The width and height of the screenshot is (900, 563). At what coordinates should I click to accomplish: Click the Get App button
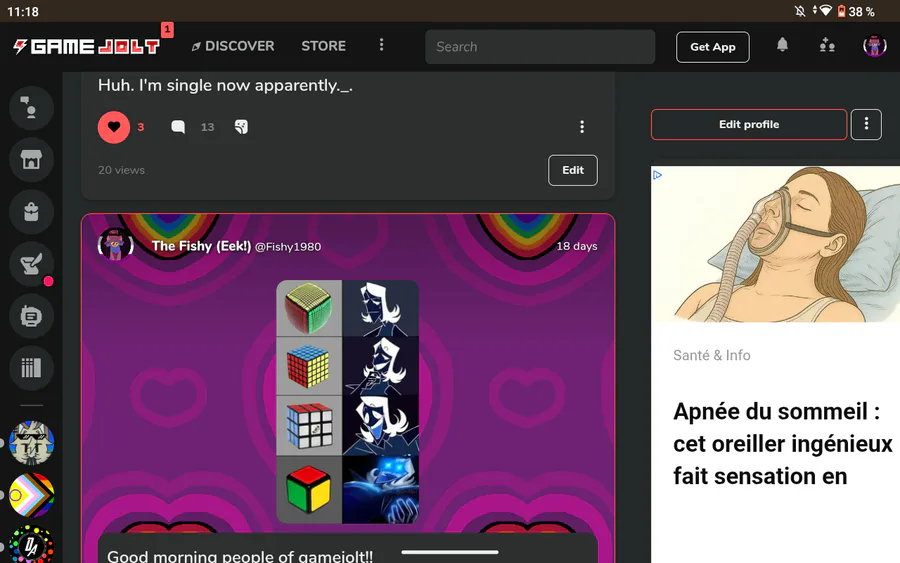713,47
